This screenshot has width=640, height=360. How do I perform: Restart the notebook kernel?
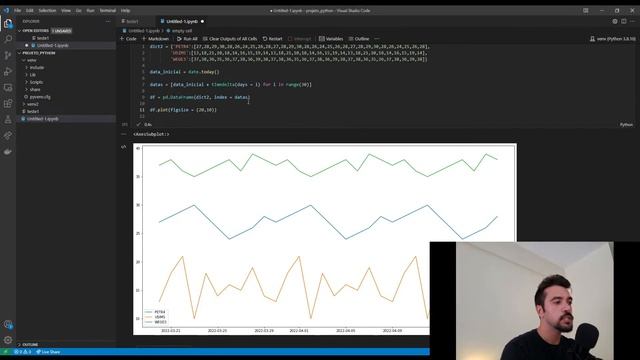272,39
